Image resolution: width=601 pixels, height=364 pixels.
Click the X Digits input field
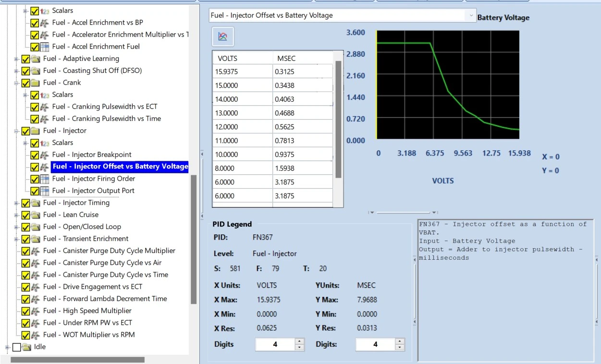(x=275, y=344)
